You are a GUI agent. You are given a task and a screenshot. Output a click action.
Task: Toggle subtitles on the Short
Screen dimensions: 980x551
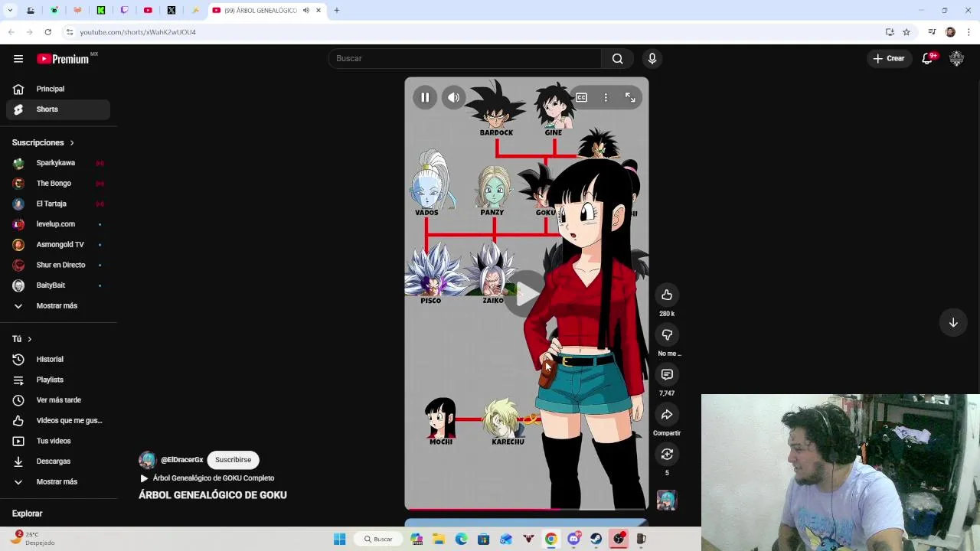pyautogui.click(x=581, y=97)
